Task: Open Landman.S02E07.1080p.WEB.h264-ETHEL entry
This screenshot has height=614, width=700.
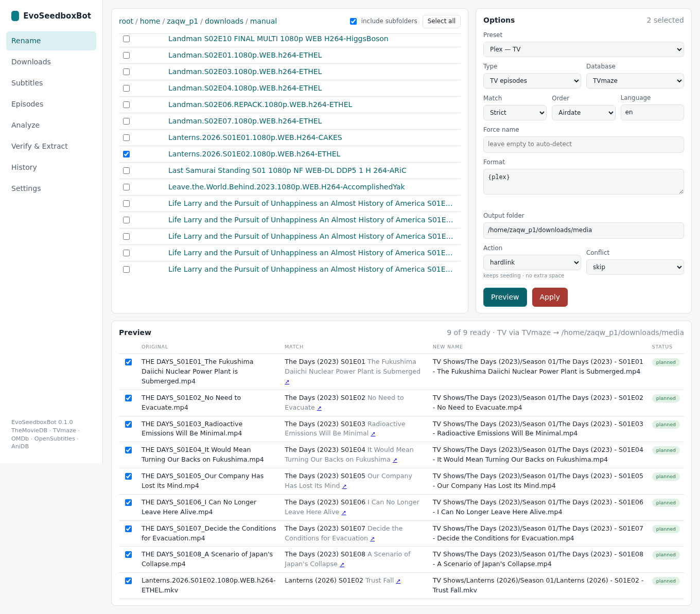Action: click(245, 121)
